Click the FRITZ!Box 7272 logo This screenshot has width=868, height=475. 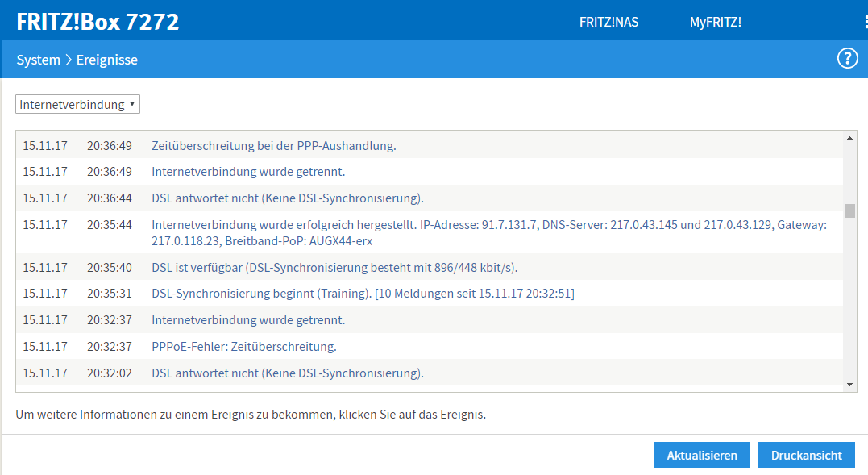click(98, 22)
